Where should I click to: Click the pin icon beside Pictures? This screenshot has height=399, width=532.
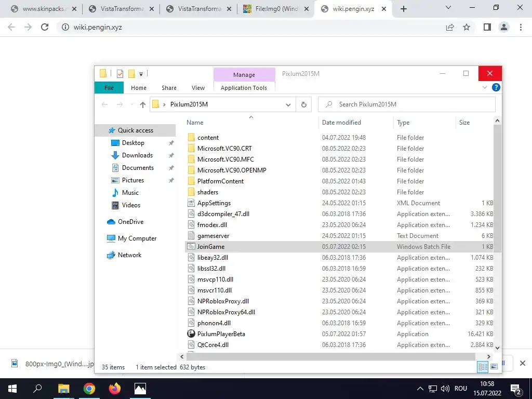click(x=171, y=180)
